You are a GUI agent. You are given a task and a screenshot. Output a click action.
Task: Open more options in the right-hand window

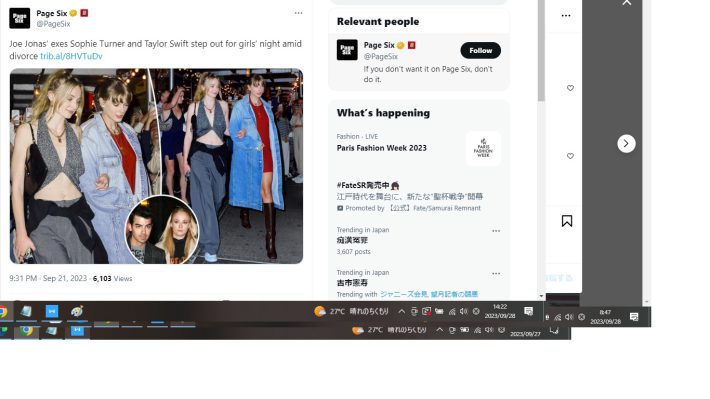point(566,15)
